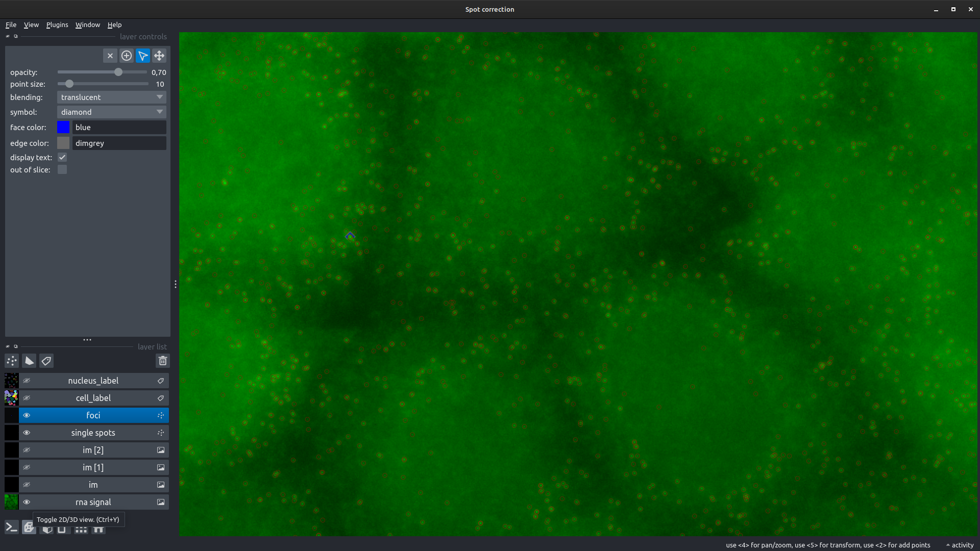980x551 pixels.
Task: Click the point size slider handle
Action: pos(69,84)
